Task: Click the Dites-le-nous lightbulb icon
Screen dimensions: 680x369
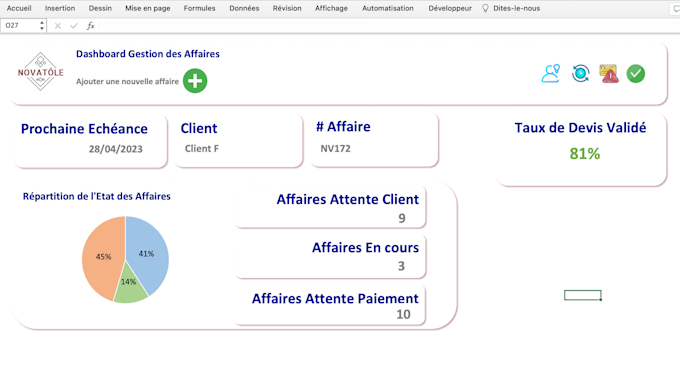Action: (x=485, y=8)
